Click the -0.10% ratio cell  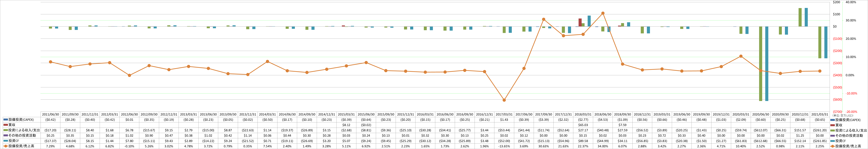pos(129,146)
